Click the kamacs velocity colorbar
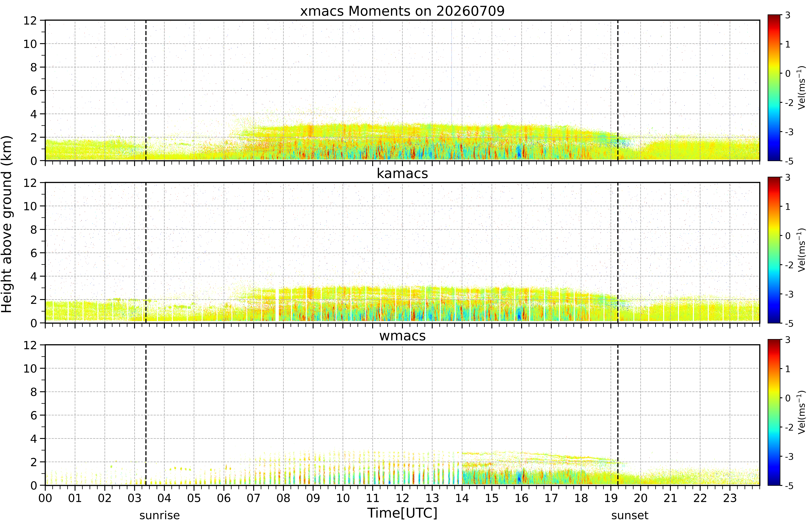 click(774, 250)
